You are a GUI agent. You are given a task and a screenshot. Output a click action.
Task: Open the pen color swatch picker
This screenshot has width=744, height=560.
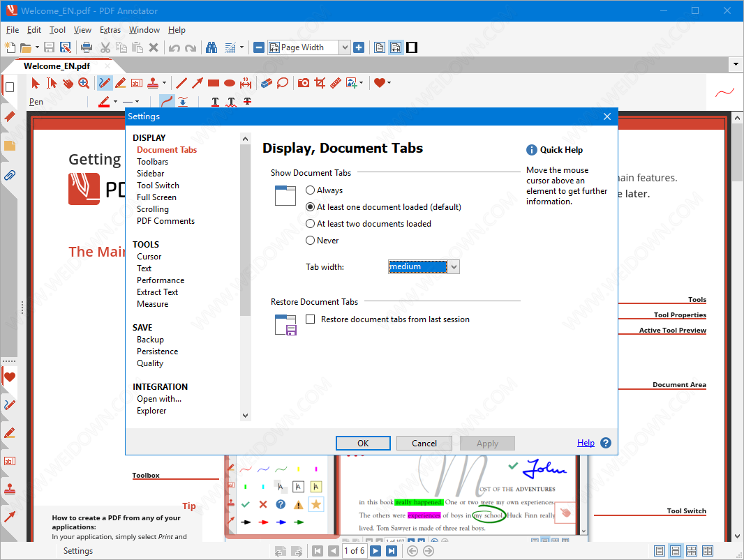105,102
